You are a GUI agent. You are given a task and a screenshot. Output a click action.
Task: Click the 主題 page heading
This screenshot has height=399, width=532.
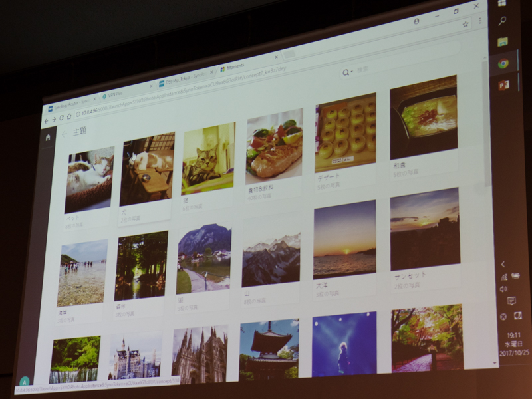coord(80,131)
